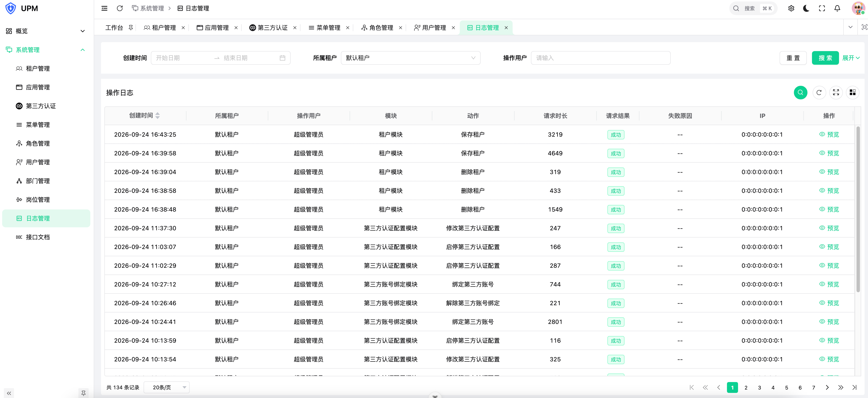Close the 日志管理 tab
This screenshot has width=868, height=398.
click(x=506, y=28)
